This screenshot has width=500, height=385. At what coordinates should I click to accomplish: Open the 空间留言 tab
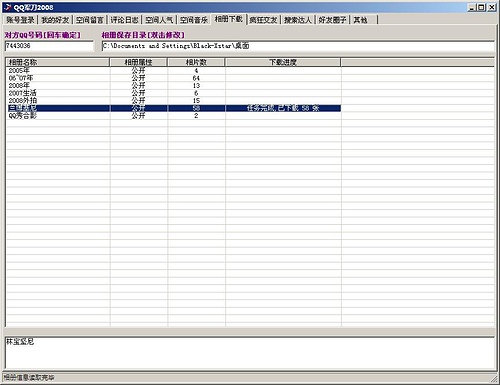click(90, 20)
